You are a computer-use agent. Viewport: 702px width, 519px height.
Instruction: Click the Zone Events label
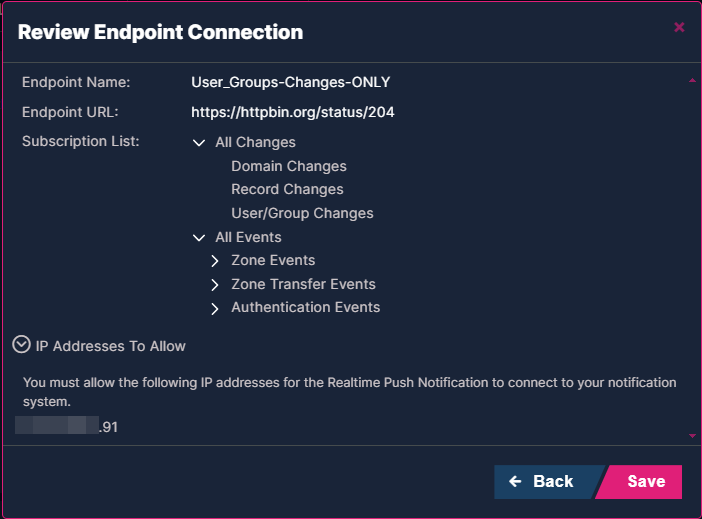[273, 260]
